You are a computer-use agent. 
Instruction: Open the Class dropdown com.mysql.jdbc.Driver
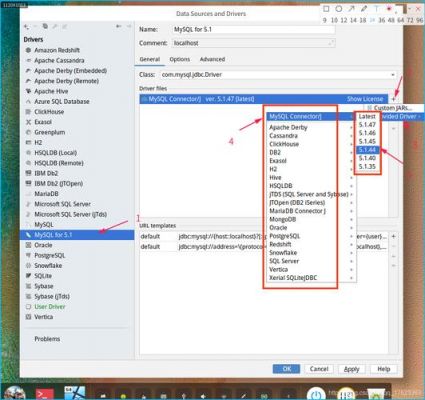[277, 75]
